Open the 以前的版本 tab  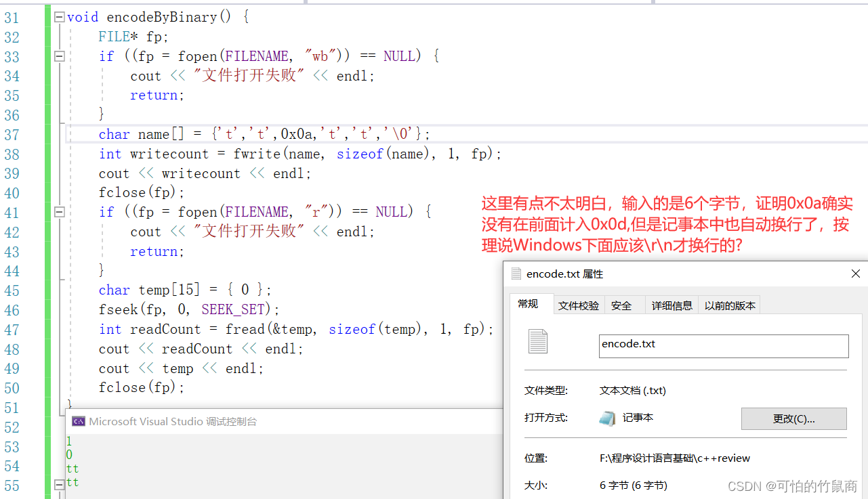[730, 306]
